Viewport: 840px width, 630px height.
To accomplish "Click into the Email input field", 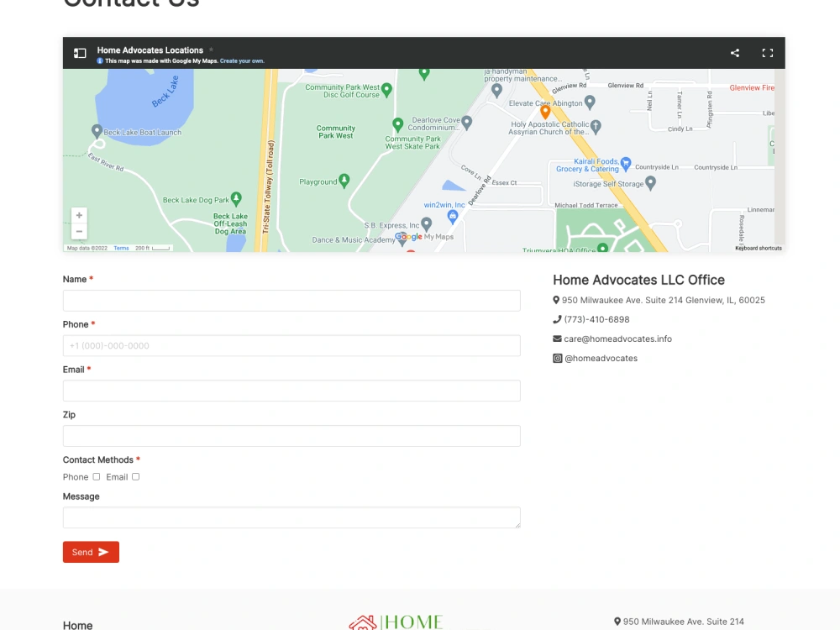I will (291, 391).
